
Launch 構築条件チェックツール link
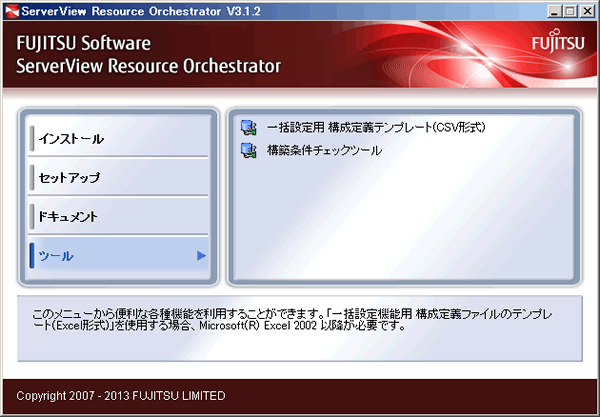[324, 150]
